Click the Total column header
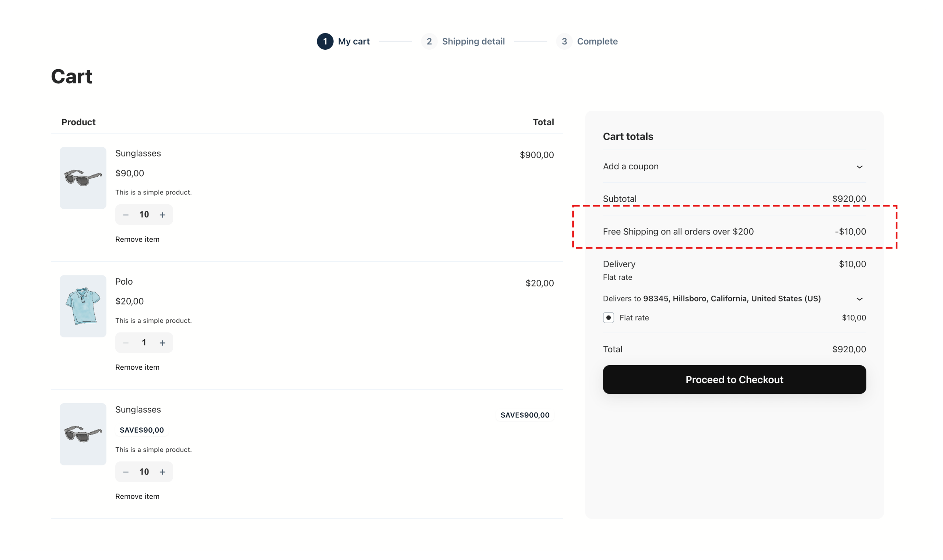 [x=543, y=122]
